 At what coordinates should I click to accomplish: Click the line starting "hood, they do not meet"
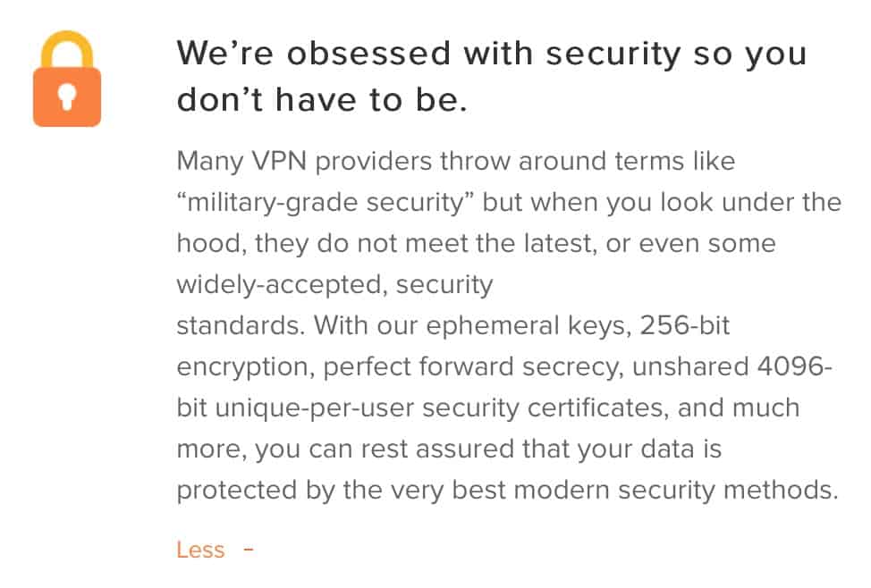click(x=476, y=244)
